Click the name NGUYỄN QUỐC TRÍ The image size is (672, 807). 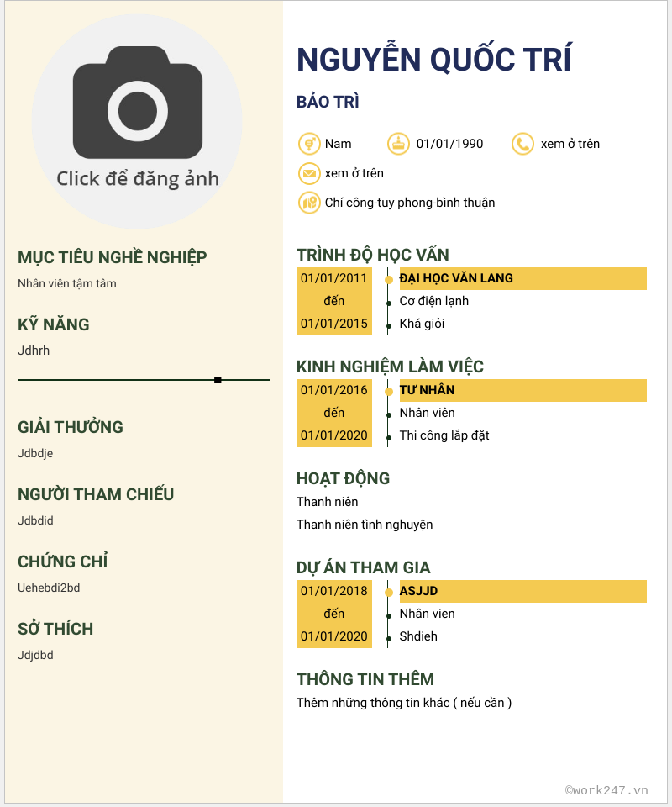point(434,60)
